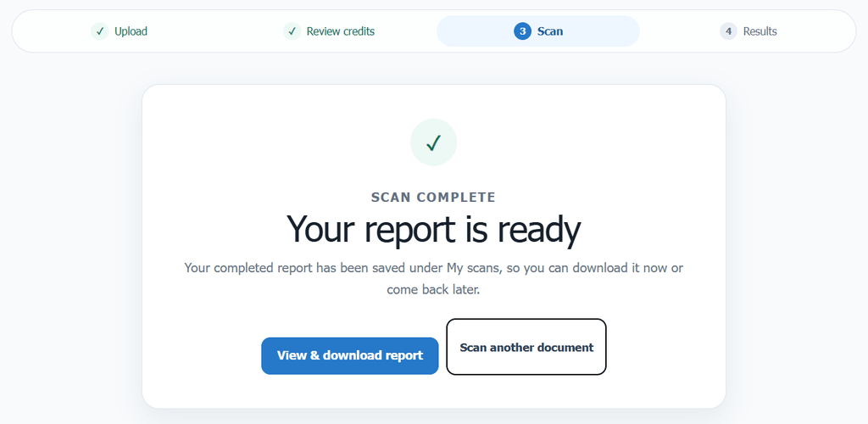Open the View & download report button
This screenshot has height=424, width=868.
(350, 355)
